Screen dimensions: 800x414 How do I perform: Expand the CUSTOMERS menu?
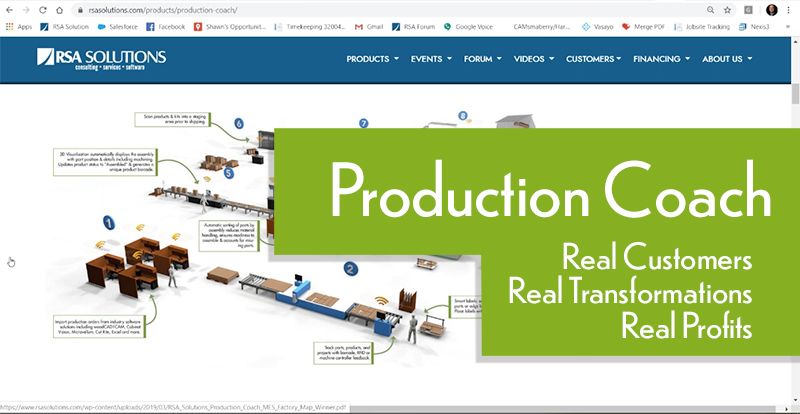point(593,59)
